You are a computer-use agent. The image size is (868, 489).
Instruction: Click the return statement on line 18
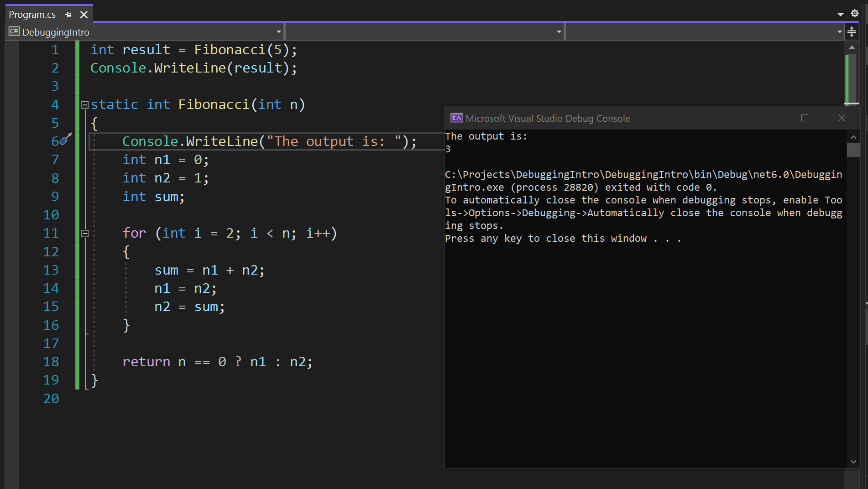[x=217, y=362]
